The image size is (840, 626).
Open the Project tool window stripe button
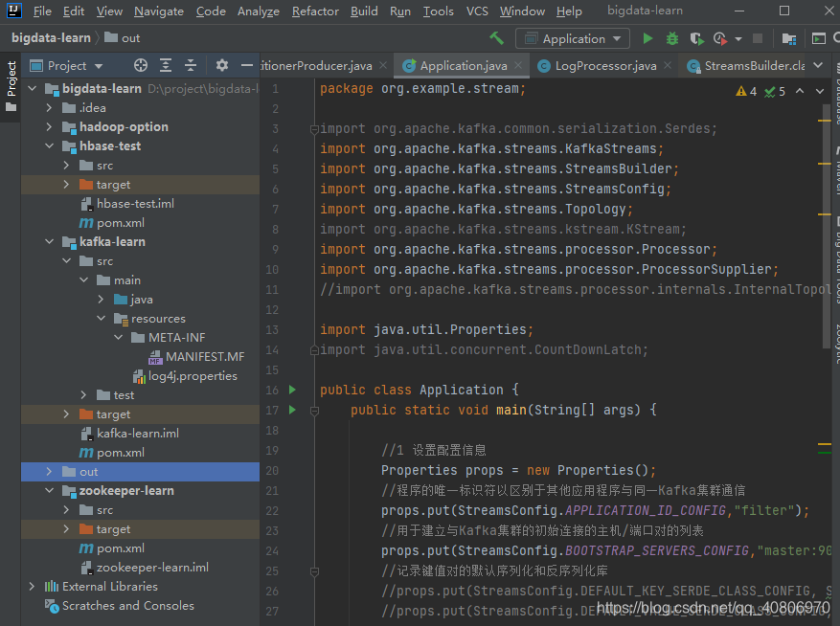11,86
